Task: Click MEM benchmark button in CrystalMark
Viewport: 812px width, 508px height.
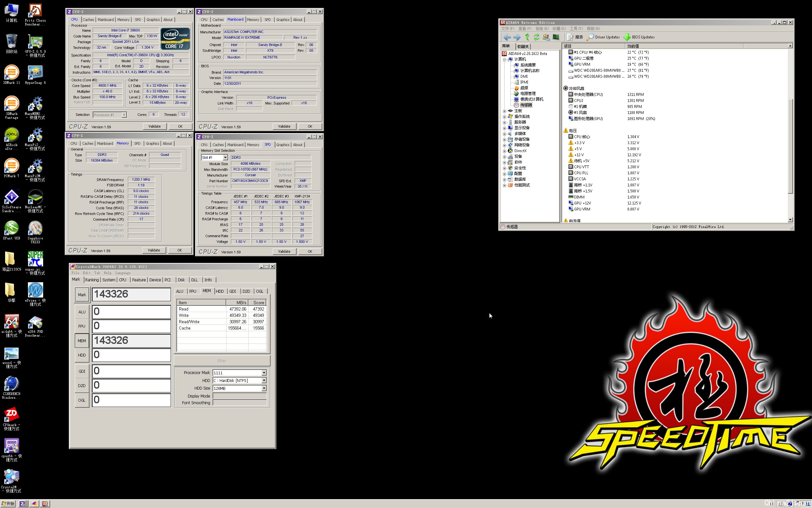Action: pos(82,341)
